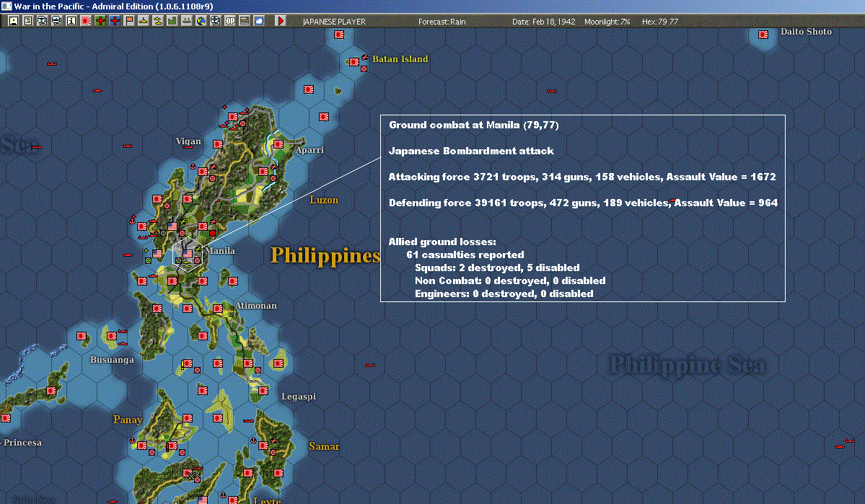Select red plane on green background icon

(100, 21)
